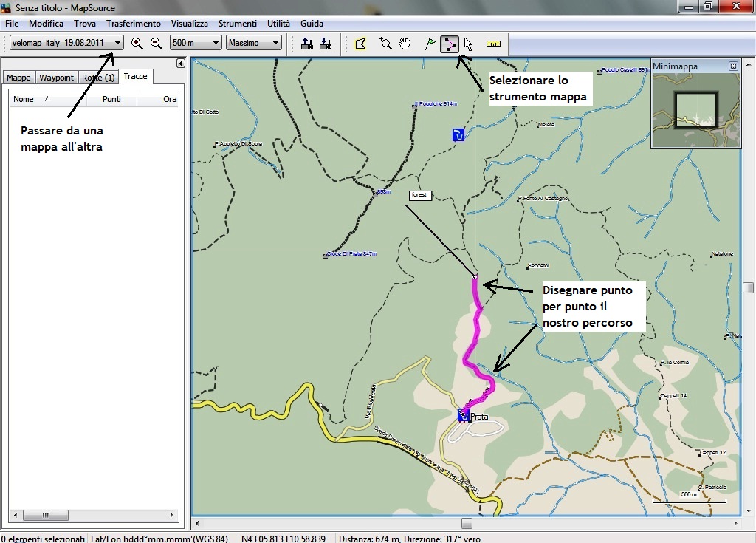Click the Zoom In magnifier icon

(x=137, y=44)
